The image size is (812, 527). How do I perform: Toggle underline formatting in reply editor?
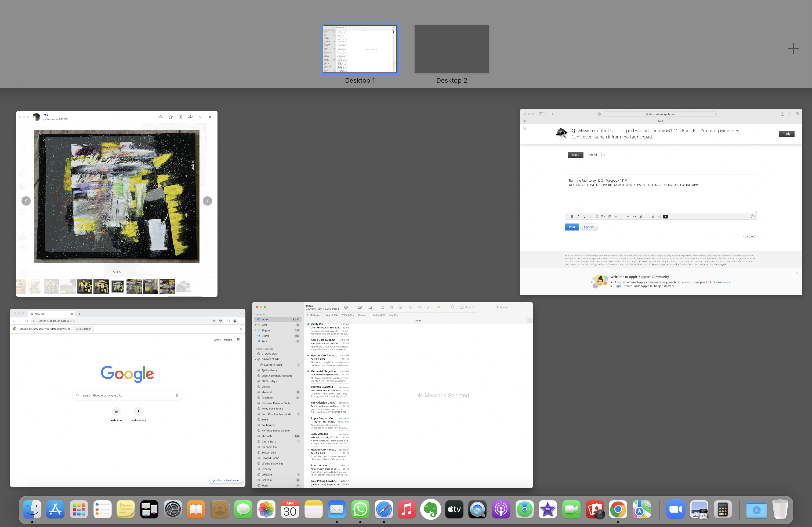point(585,217)
